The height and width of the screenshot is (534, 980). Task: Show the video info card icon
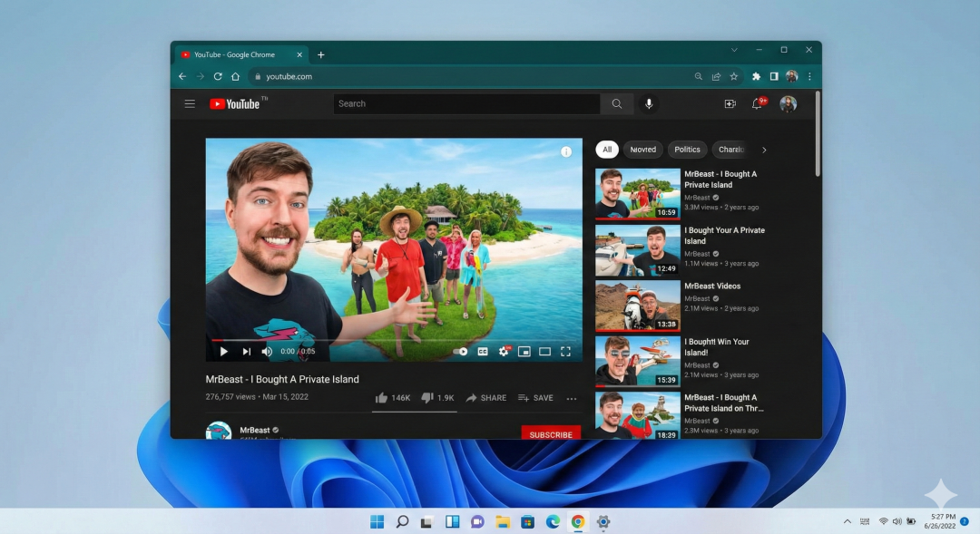566,151
